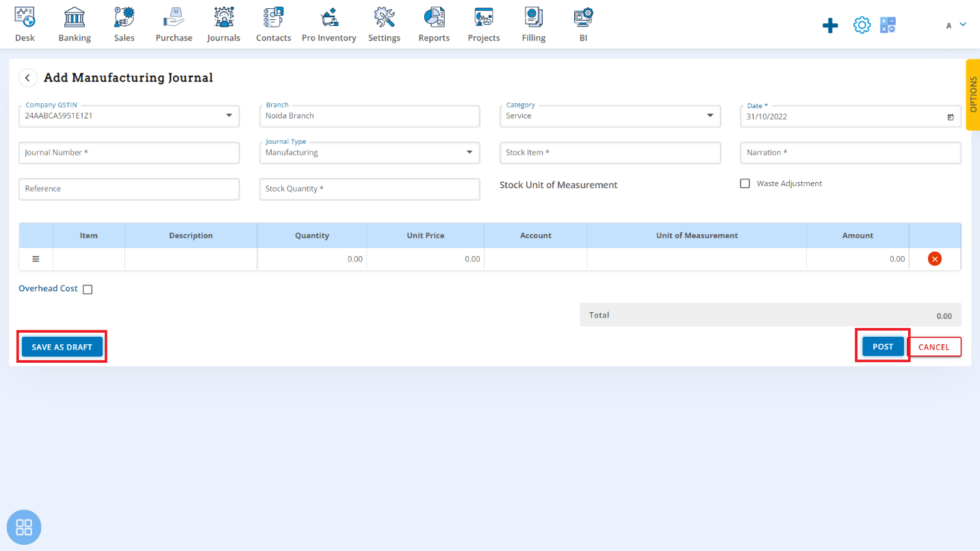Click the row drag handle icon
Viewport: 980px width, 551px height.
tap(36, 259)
